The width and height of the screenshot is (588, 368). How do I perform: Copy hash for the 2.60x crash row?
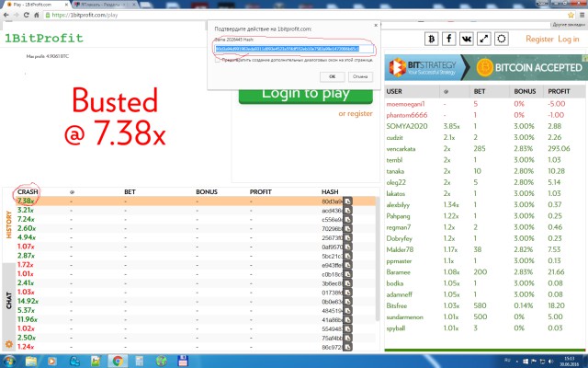tap(347, 228)
